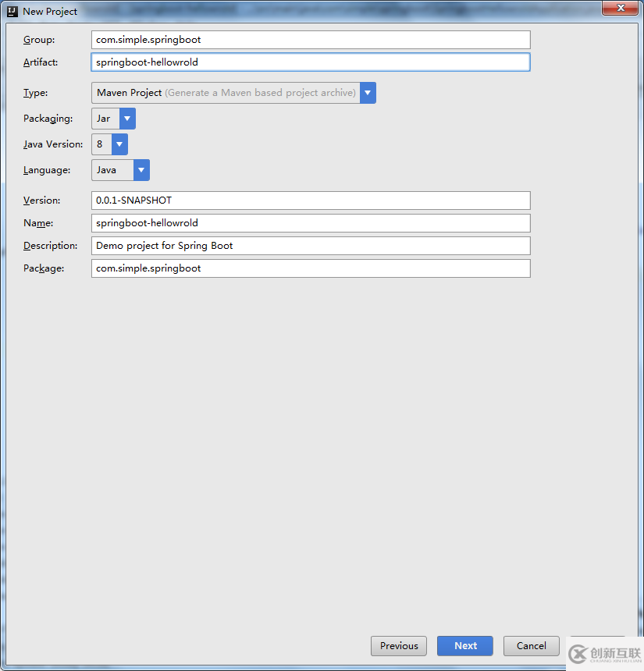Viewport: 644px width, 671px height.
Task: Close the New Project dialog
Action: 620,8
